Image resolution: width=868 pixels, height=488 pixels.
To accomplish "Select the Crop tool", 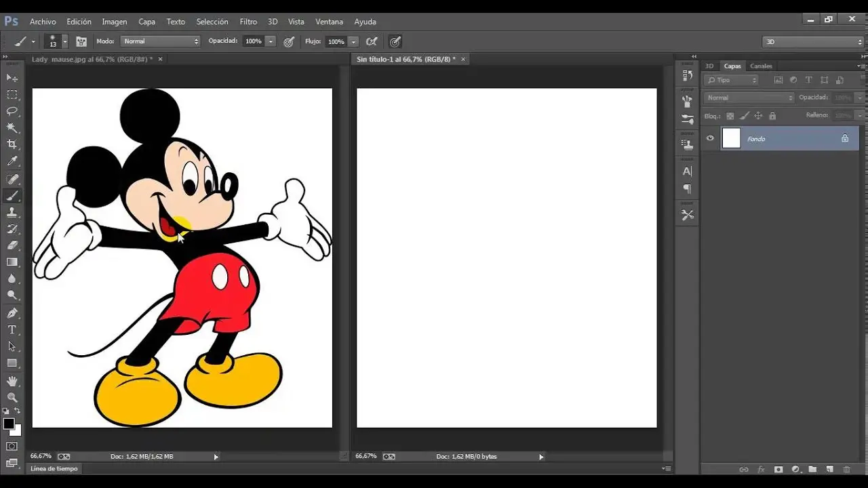I will (12, 144).
